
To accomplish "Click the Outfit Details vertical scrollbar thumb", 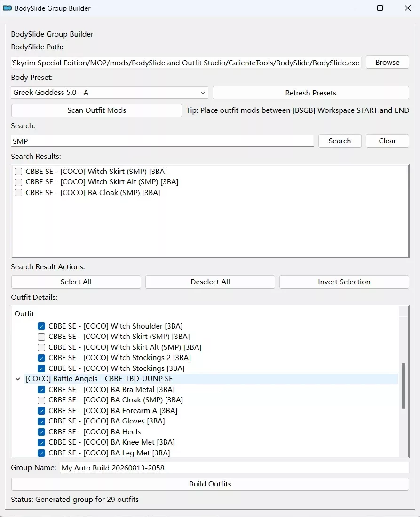I will (403, 386).
